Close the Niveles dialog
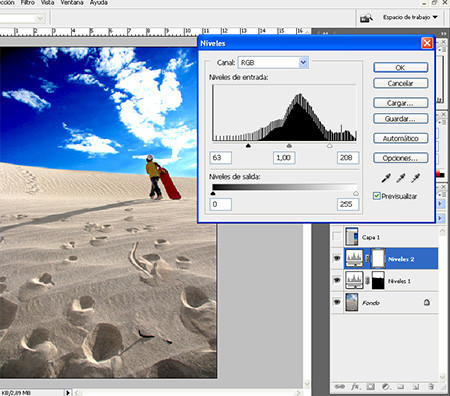Viewport: 450px width, 396px height. tap(427, 43)
